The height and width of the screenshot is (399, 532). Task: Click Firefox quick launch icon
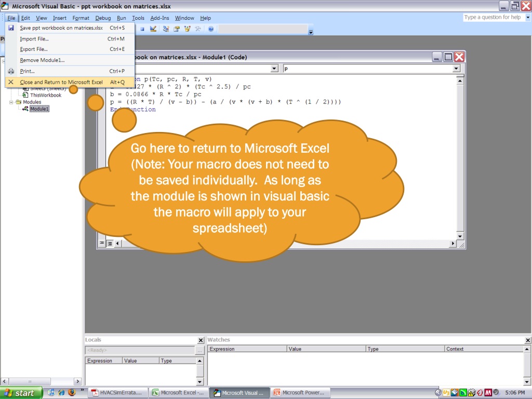pos(72,392)
